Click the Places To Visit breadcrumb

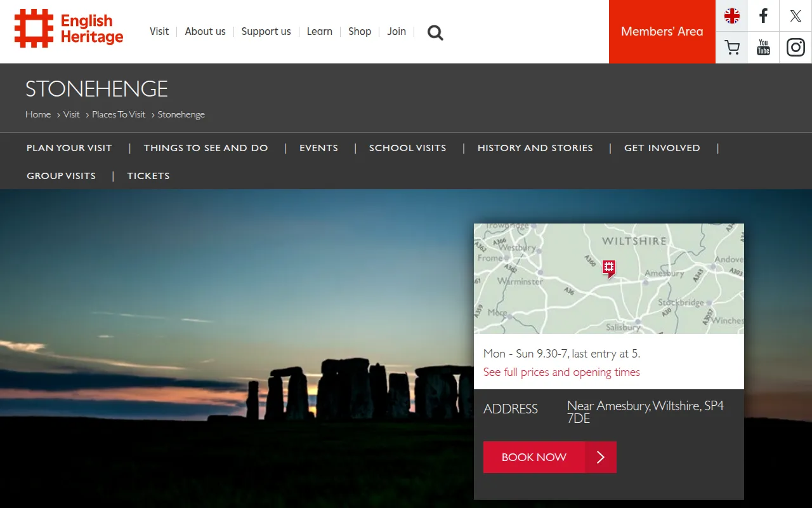coord(119,114)
